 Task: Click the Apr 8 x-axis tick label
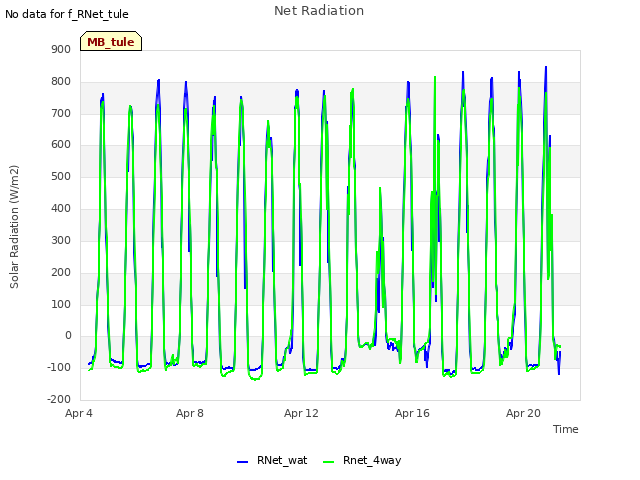[x=190, y=413]
